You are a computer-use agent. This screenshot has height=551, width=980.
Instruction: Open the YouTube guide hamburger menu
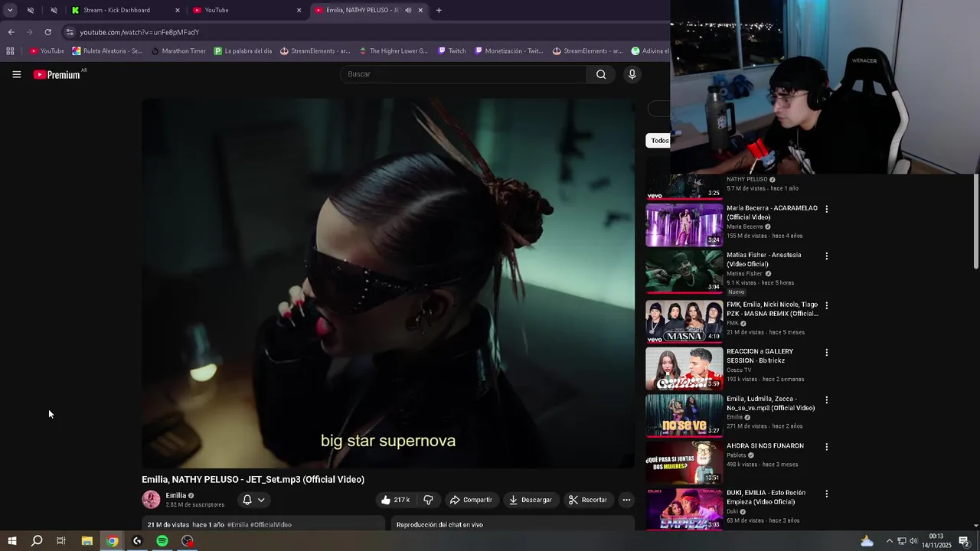[x=16, y=74]
